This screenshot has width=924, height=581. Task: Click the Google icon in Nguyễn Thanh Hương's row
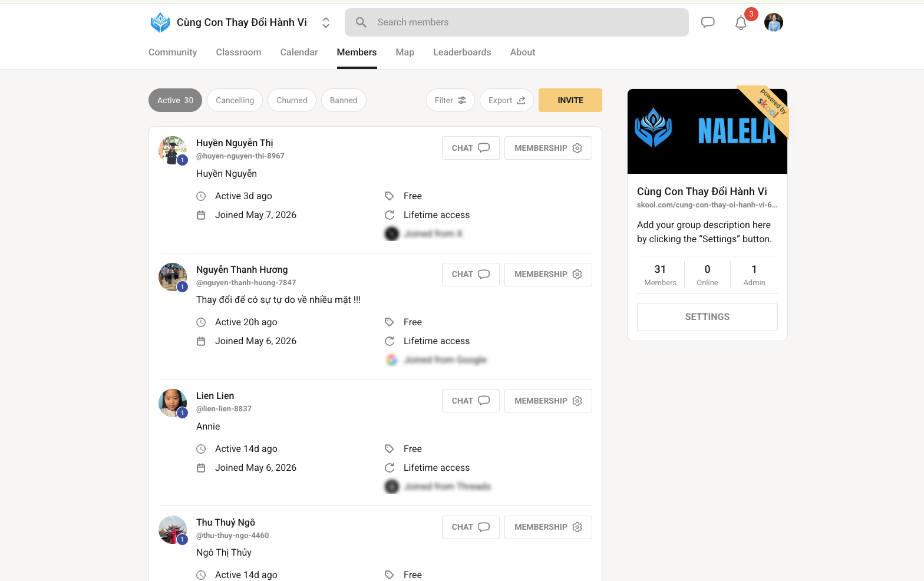tap(392, 360)
